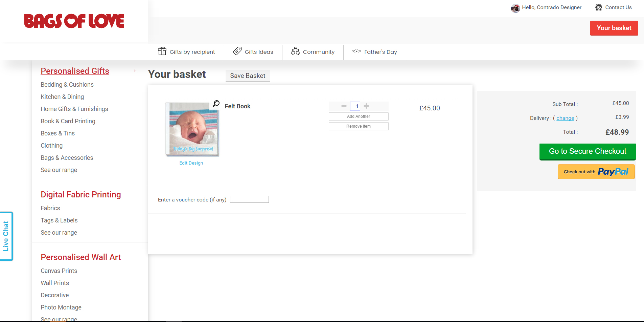Click the tag icon for Gifts Ideas
Image resolution: width=644 pixels, height=322 pixels.
[237, 51]
